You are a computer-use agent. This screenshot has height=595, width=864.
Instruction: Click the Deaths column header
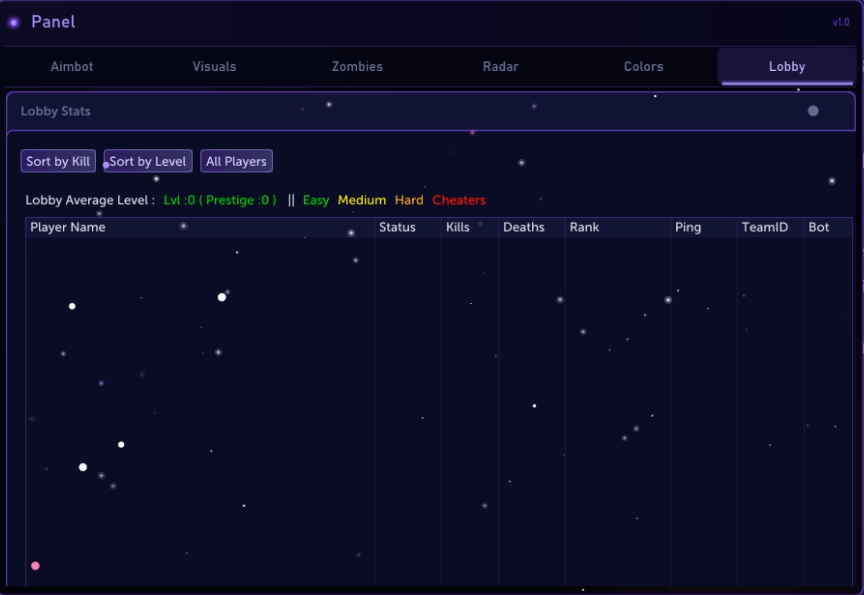click(532, 228)
